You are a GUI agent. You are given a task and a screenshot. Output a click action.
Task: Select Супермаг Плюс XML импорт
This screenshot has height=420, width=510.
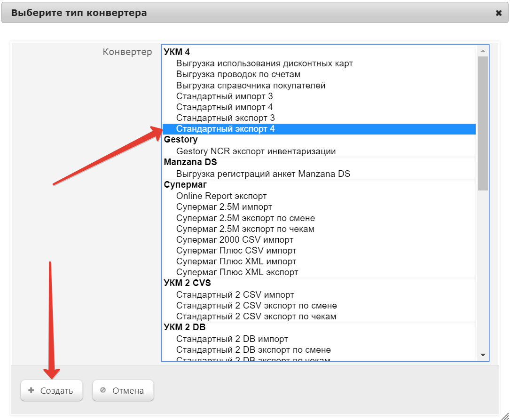319,262
